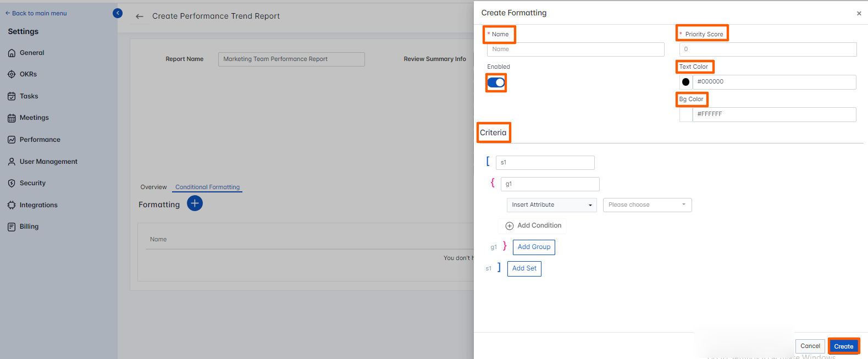Click the blue plus Formatting button
The width and height of the screenshot is (868, 359).
coord(195,203)
